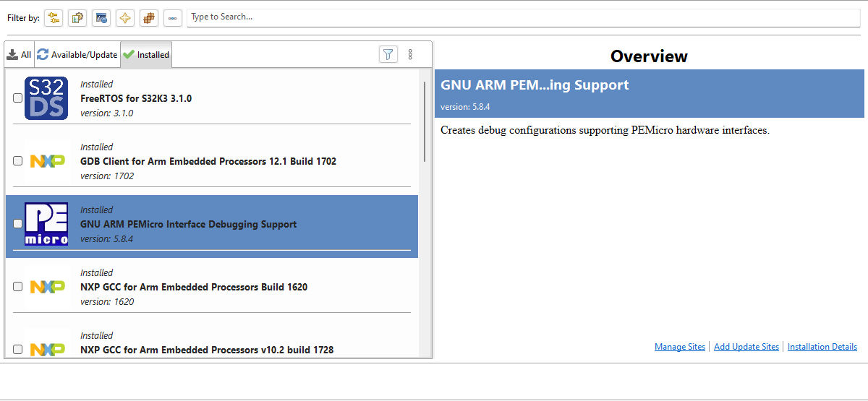Click the Overview heading

pos(649,56)
